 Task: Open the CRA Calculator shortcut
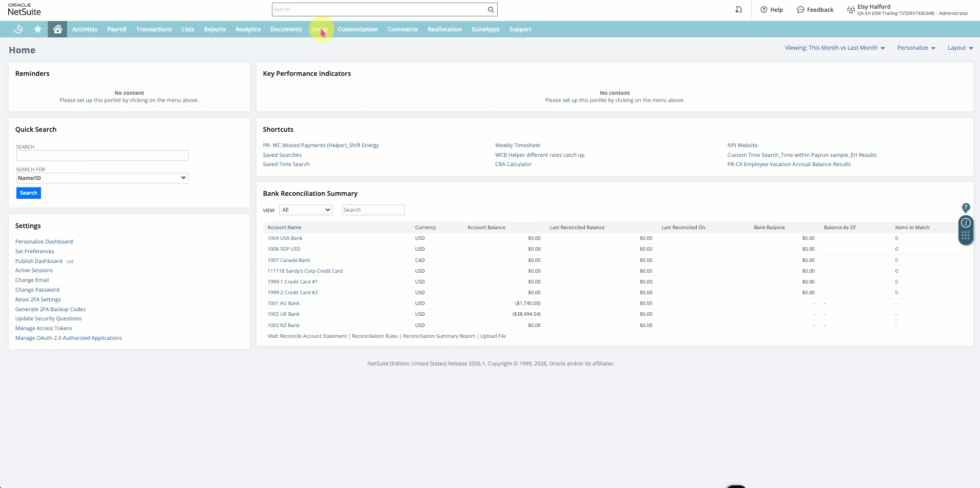(513, 164)
